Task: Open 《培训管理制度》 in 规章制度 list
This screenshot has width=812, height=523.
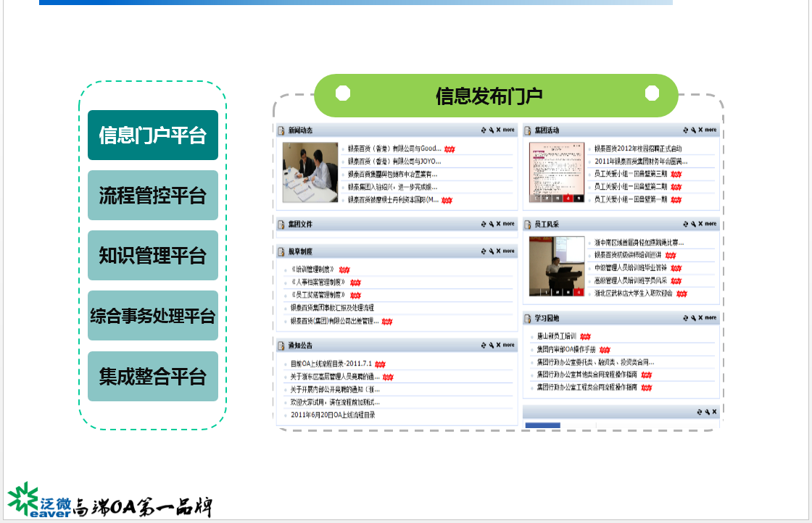Action: (312, 269)
